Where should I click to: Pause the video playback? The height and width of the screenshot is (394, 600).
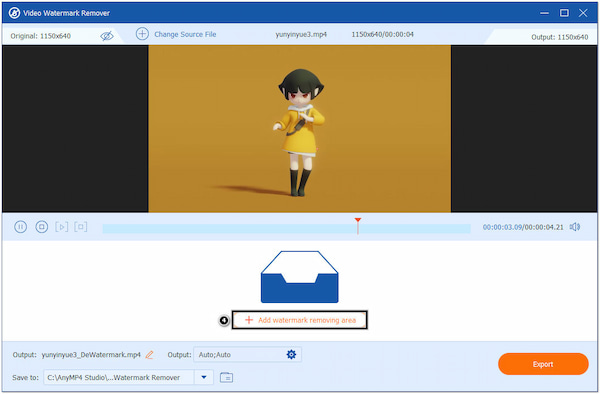pyautogui.click(x=20, y=227)
